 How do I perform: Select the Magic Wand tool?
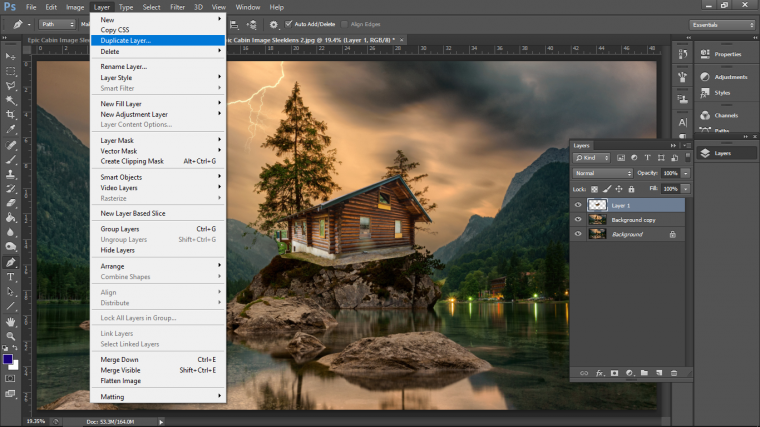[10, 100]
